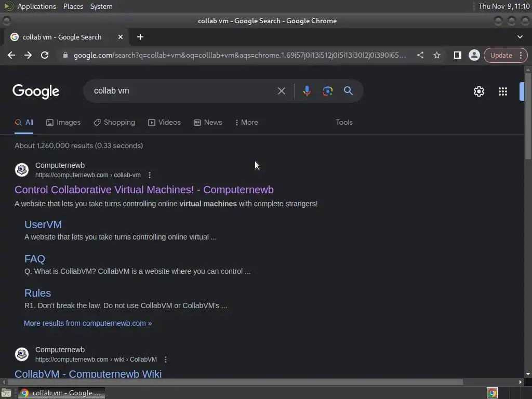Go back with the browser back arrow
Viewport: 532px width, 399px height.
pos(11,55)
